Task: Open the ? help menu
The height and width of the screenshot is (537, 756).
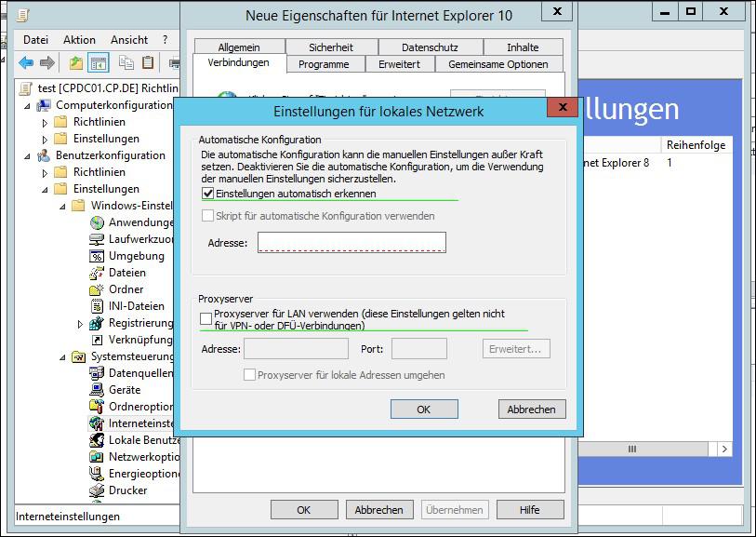Action: coord(166,40)
